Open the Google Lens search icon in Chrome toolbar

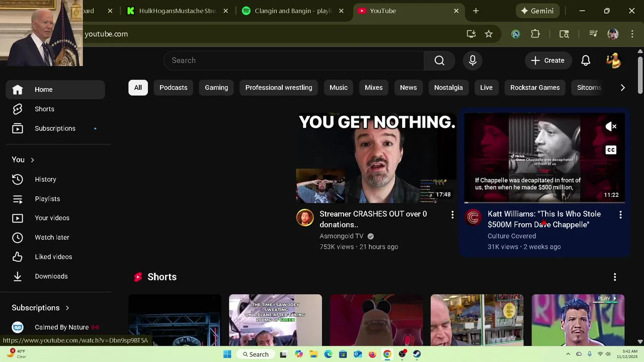pyautogui.click(x=564, y=34)
